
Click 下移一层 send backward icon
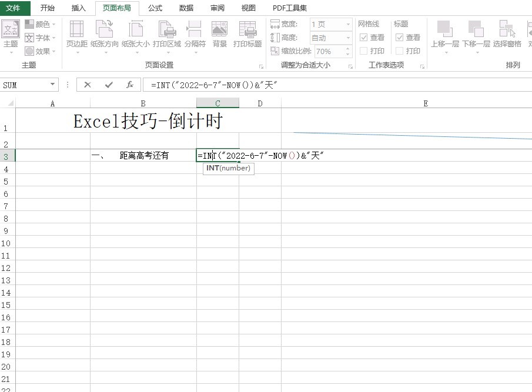coord(476,29)
